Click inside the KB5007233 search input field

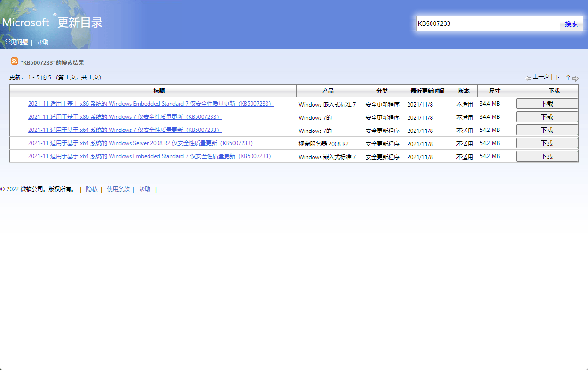coord(487,23)
